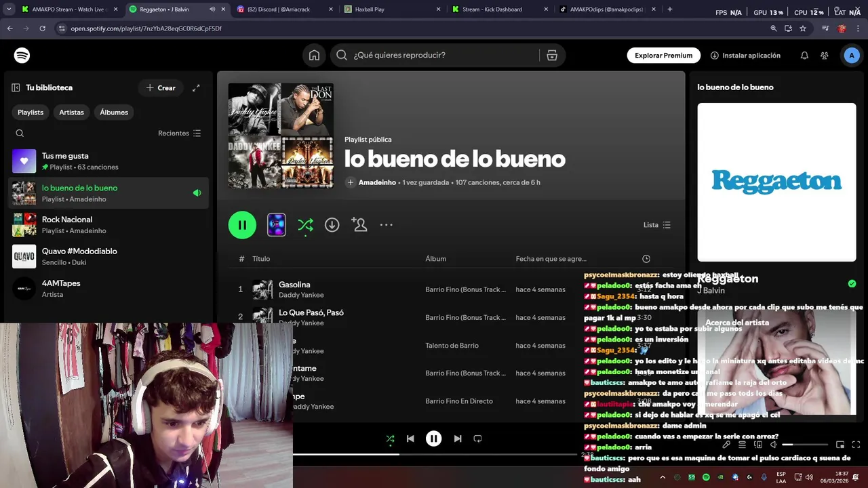Open J Balvin artist link
The width and height of the screenshot is (868, 488).
tap(711, 291)
